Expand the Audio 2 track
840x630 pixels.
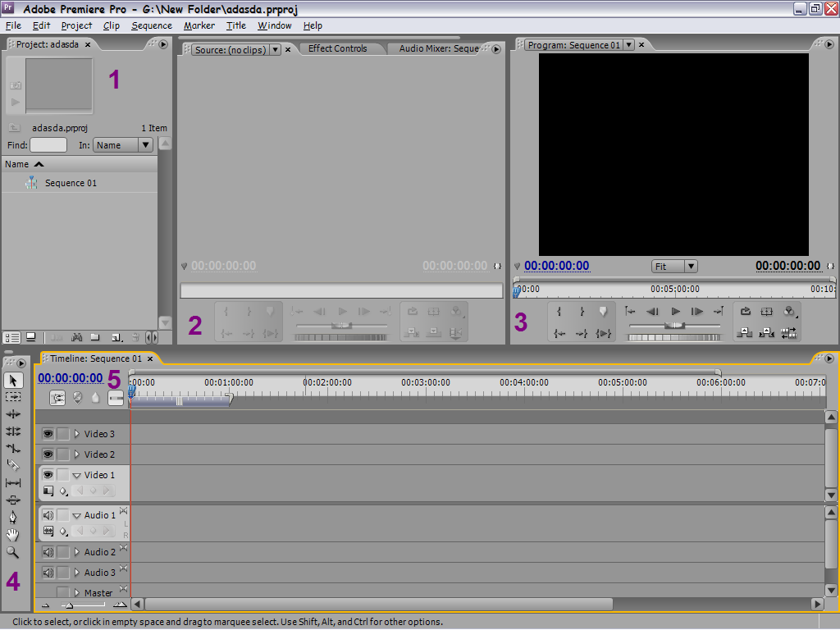76,552
